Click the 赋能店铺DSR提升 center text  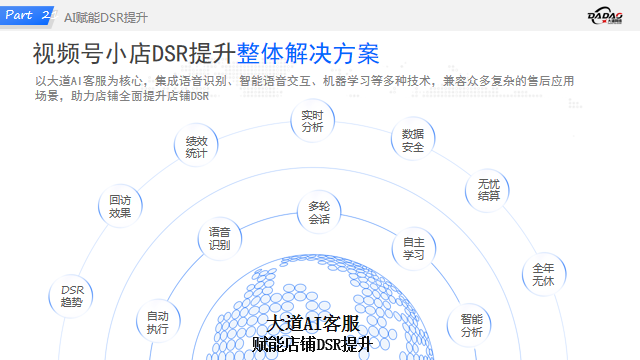coord(312,344)
